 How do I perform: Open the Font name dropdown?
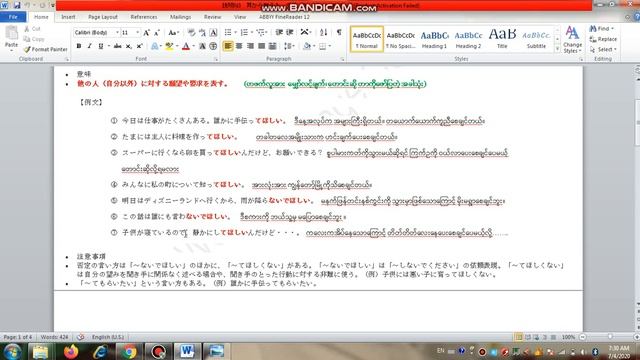[x=117, y=33]
